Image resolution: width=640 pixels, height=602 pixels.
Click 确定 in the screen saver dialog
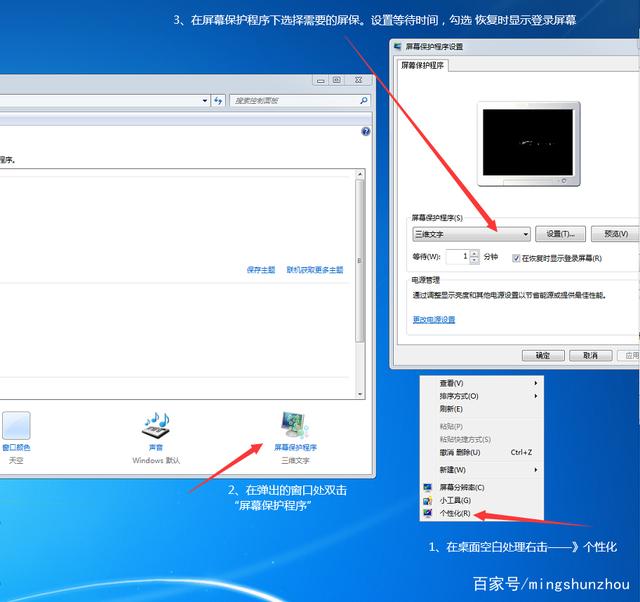coord(543,355)
